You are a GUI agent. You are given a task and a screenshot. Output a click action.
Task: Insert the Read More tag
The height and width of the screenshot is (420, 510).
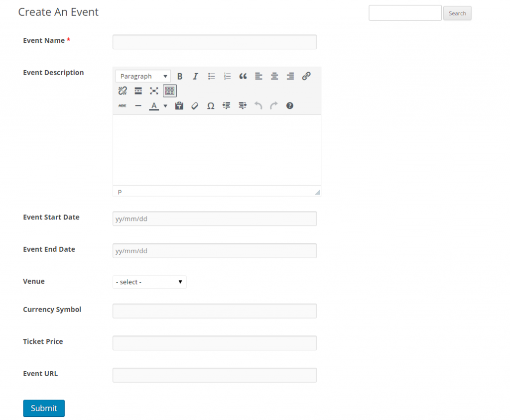(x=138, y=91)
